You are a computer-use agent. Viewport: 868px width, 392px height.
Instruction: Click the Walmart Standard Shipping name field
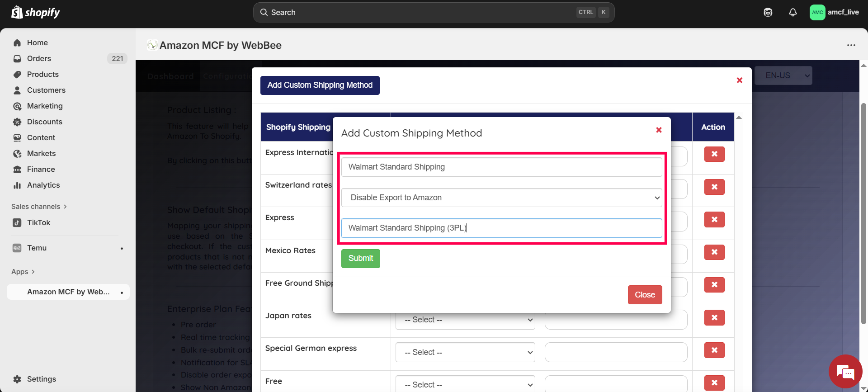[x=501, y=167]
